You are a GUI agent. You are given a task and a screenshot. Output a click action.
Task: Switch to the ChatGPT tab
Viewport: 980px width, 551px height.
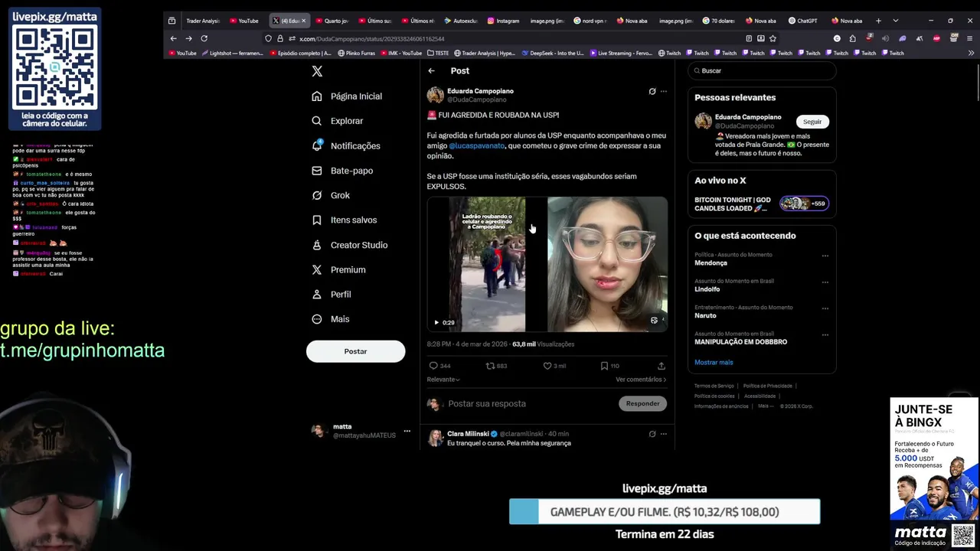pos(803,21)
